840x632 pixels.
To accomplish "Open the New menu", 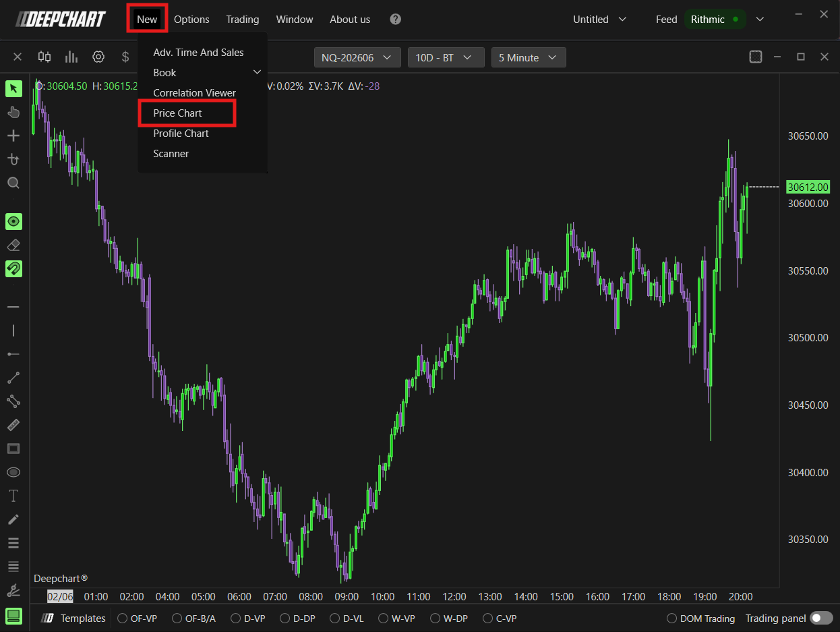I will [x=147, y=19].
